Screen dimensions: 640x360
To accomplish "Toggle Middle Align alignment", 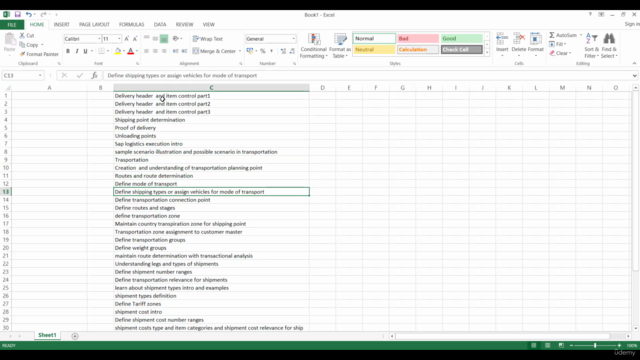I will pyautogui.click(x=155, y=39).
